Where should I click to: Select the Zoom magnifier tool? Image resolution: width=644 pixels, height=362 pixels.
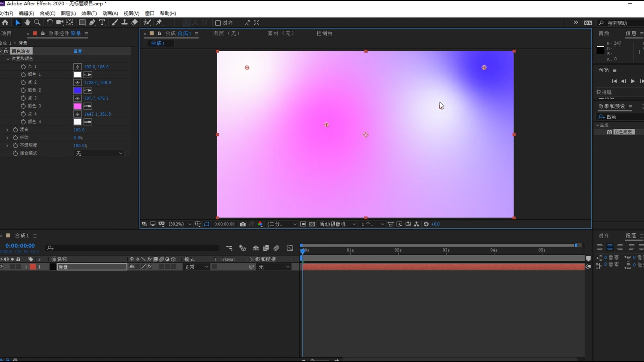(x=37, y=22)
